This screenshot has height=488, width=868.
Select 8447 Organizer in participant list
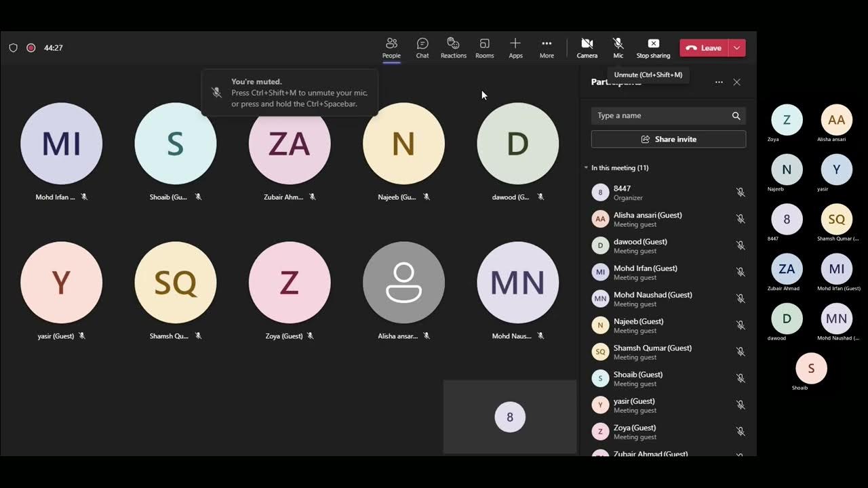tap(669, 192)
